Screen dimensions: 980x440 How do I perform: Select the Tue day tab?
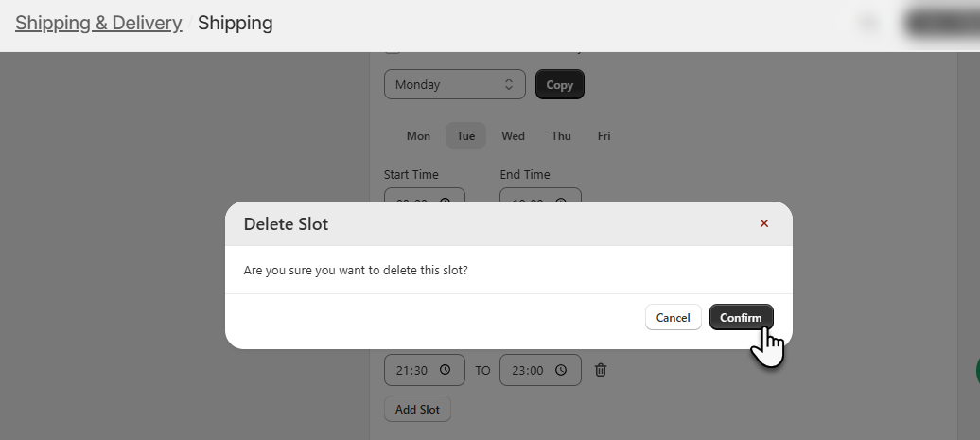pyautogui.click(x=465, y=135)
